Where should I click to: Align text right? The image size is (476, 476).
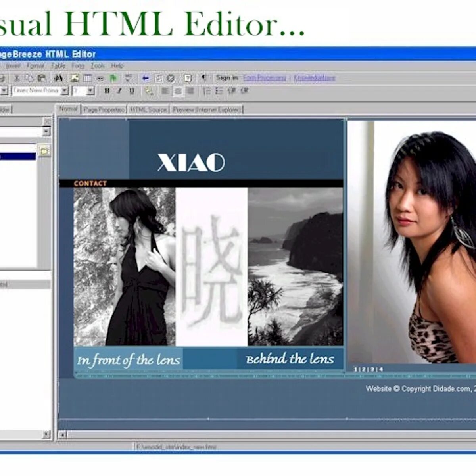[190, 91]
